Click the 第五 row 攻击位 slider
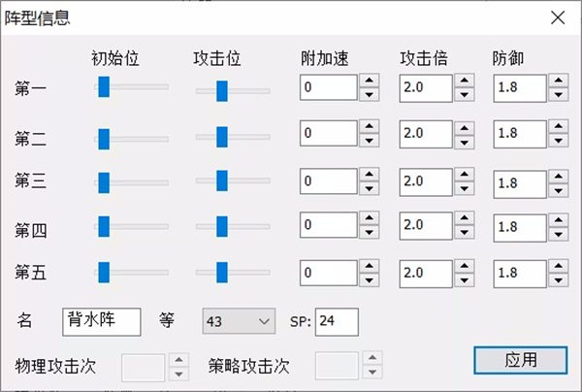This screenshot has height=392, width=582. [x=233, y=273]
